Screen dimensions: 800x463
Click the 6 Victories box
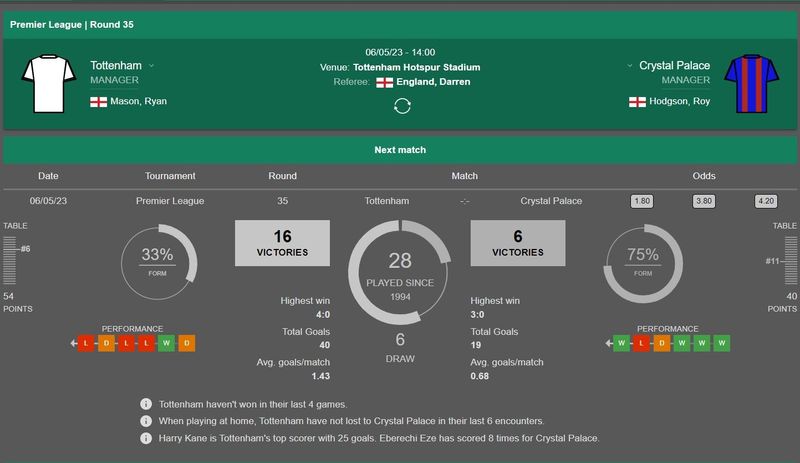coord(518,243)
